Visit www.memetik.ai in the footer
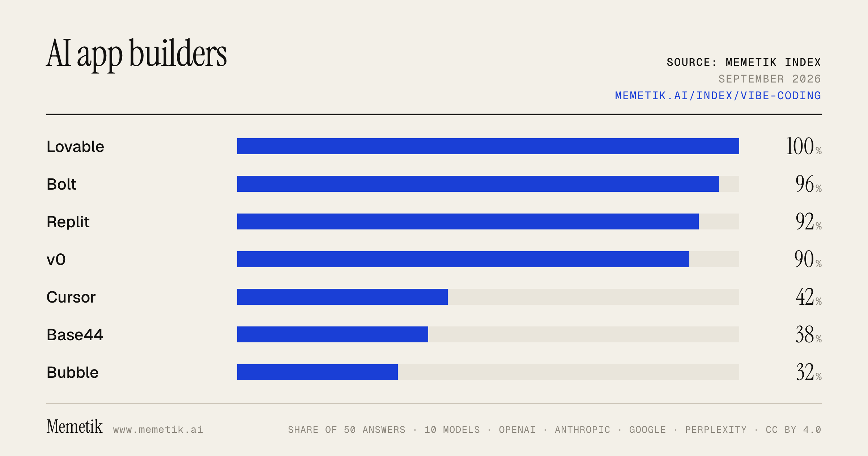868x456 pixels. coord(158,430)
